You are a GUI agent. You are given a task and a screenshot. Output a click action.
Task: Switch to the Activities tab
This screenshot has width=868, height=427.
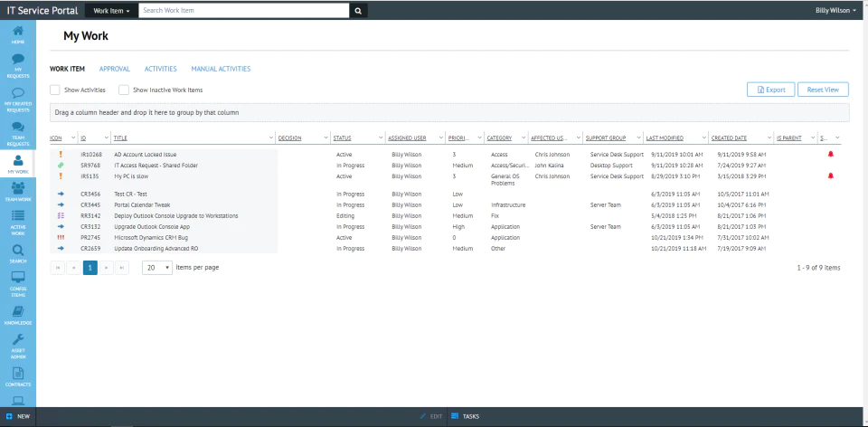tap(161, 70)
